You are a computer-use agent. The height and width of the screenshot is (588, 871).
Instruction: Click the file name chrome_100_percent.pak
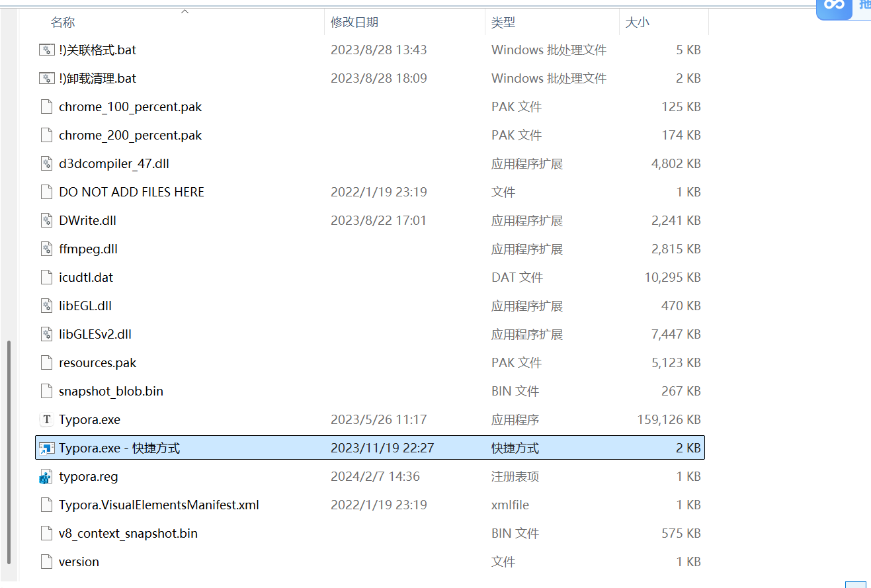130,106
